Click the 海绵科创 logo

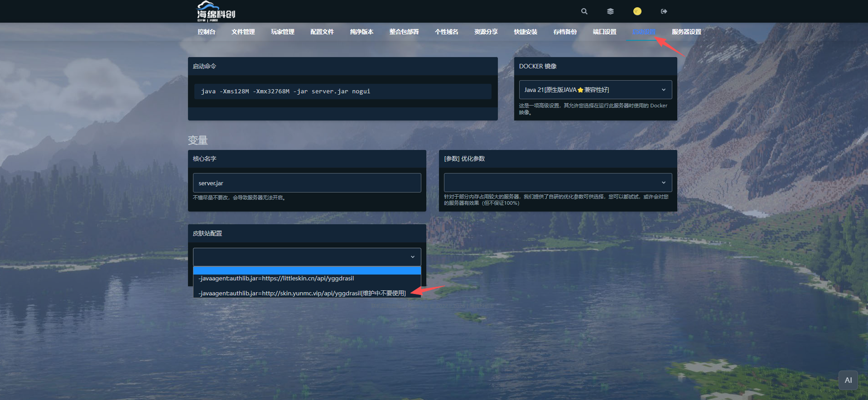[x=216, y=11]
